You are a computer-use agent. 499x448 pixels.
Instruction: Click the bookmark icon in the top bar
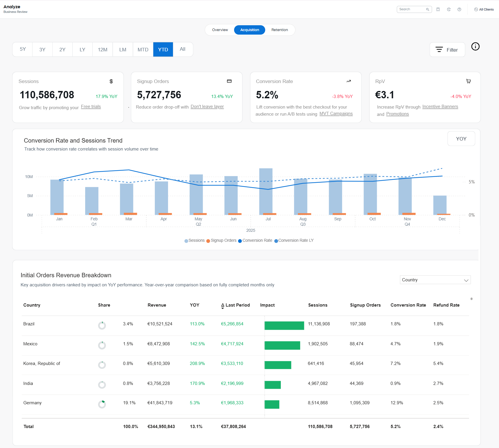pos(438,9)
